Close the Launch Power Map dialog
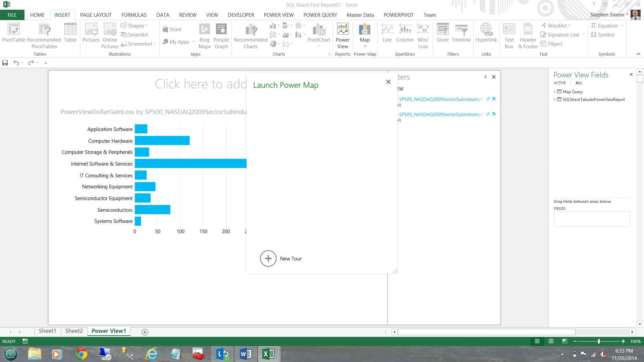This screenshot has height=362, width=644. point(388,82)
